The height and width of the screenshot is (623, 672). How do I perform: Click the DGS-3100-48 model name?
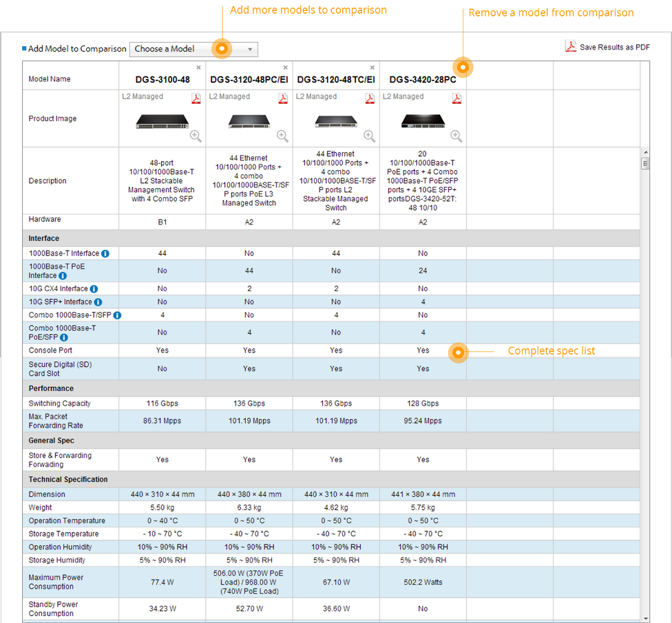162,80
